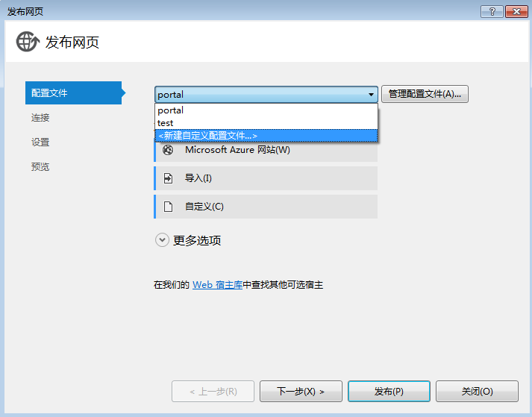Image resolution: width=532 pixels, height=417 pixels.
Task: Click the portal profile combo box field
Action: pos(266,94)
